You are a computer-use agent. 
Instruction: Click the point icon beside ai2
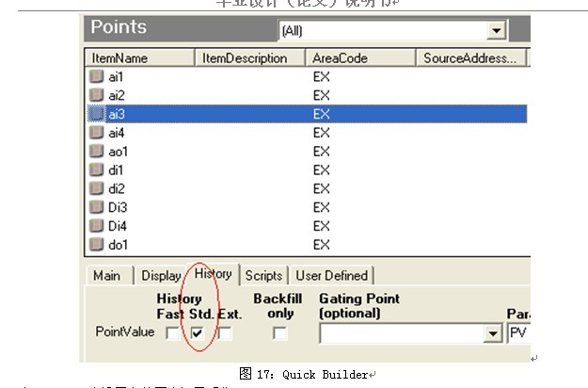tap(96, 95)
